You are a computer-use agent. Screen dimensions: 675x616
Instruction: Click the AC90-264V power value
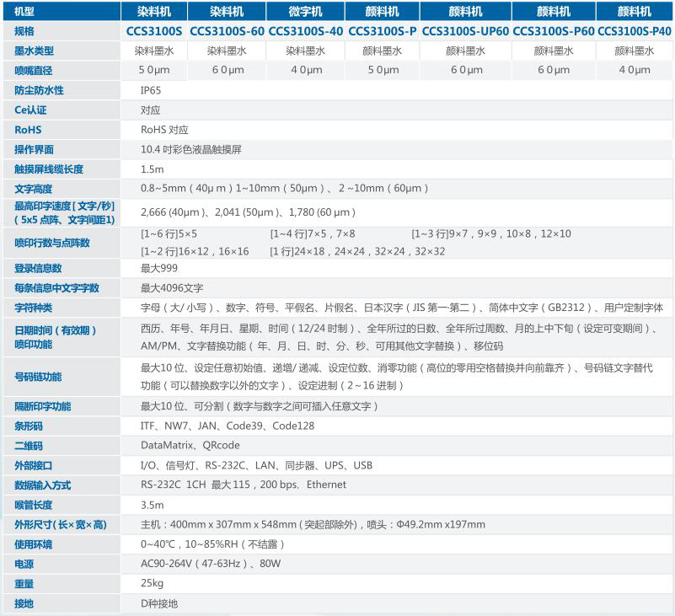point(211,564)
